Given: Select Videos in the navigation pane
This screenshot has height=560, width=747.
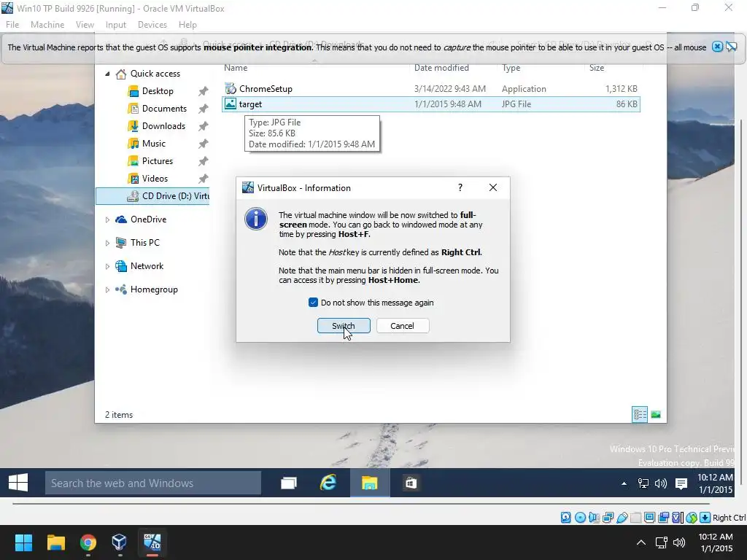Looking at the screenshot, I should [x=155, y=179].
